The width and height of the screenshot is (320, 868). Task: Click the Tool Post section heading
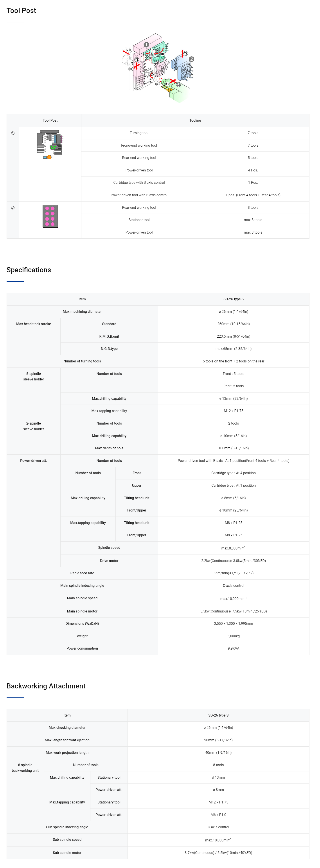coord(21,11)
